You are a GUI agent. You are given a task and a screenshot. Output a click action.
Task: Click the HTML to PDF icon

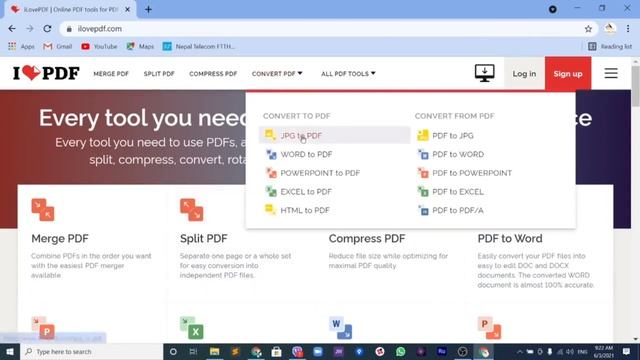click(x=270, y=210)
